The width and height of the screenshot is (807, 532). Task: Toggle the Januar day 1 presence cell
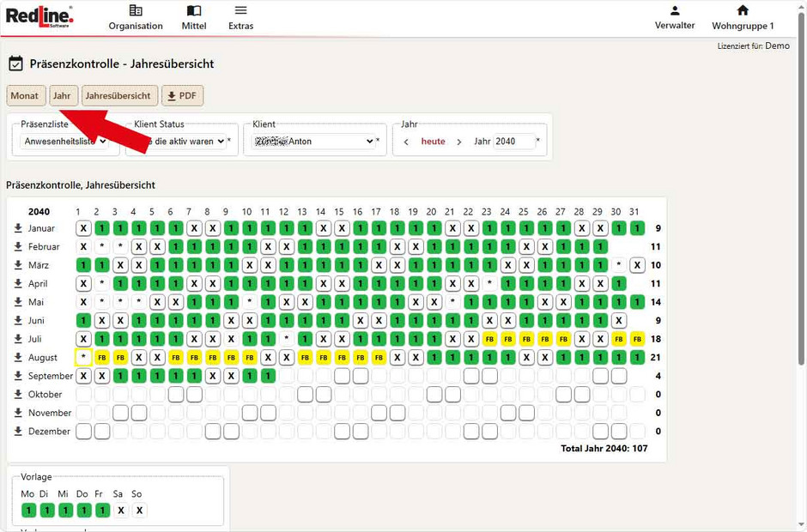[83, 228]
